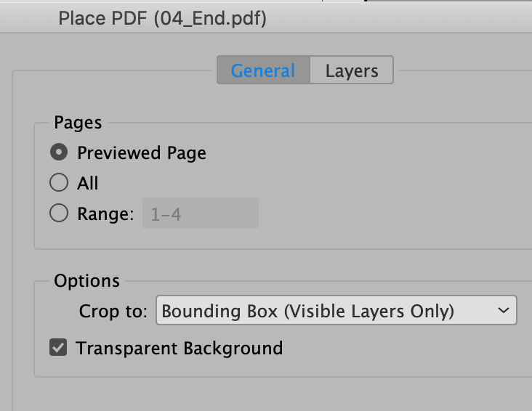Screen dimensions: 532x411
Task: Click the Pages group heading
Action: [78, 123]
